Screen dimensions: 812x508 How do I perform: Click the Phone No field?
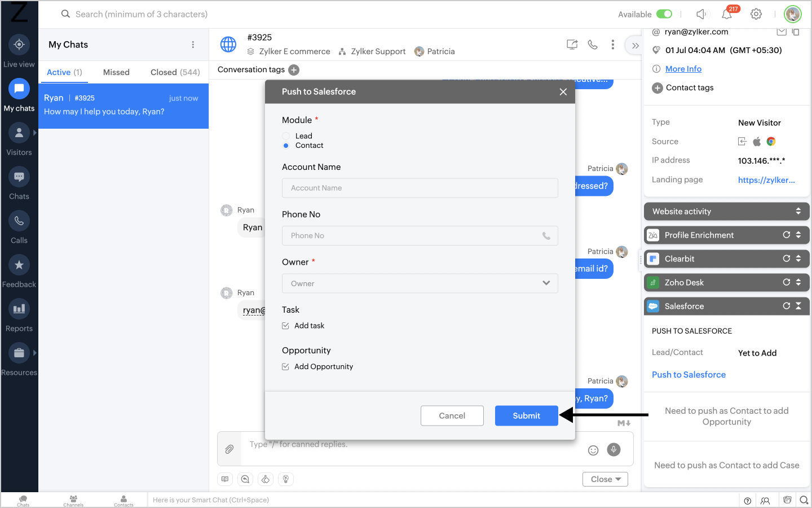point(420,235)
